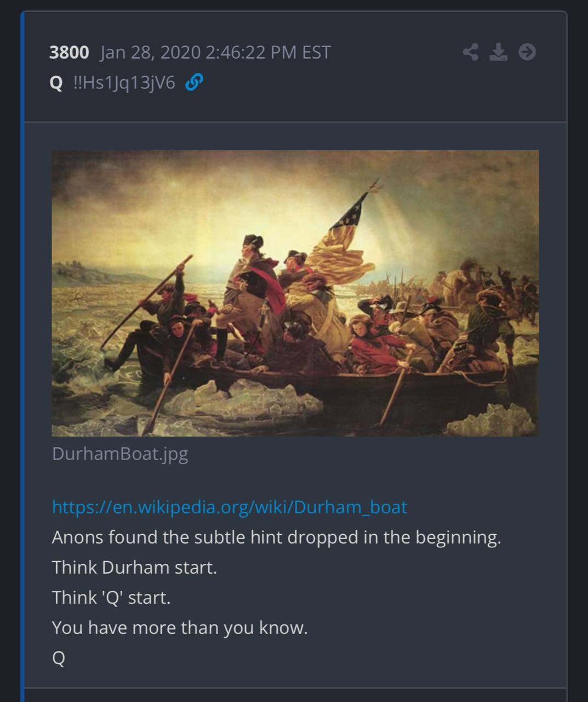Screen dimensions: 588x702
Task: Click the 'Anons found the subtle hint' line
Action: (x=277, y=537)
